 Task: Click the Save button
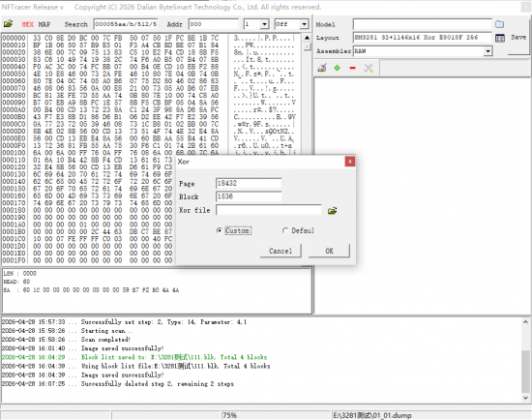click(518, 37)
